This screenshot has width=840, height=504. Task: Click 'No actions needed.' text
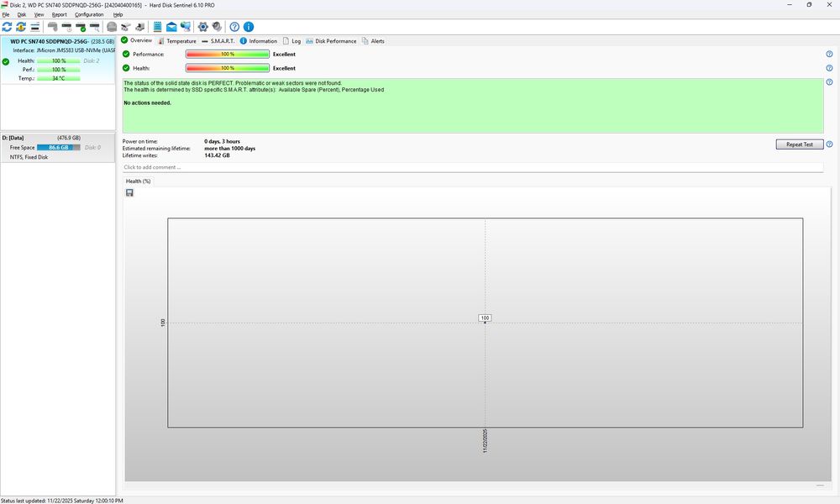pos(147,102)
